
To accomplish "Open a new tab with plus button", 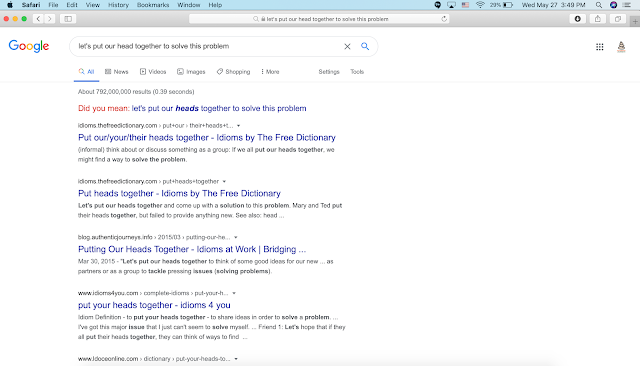I will (635, 21).
